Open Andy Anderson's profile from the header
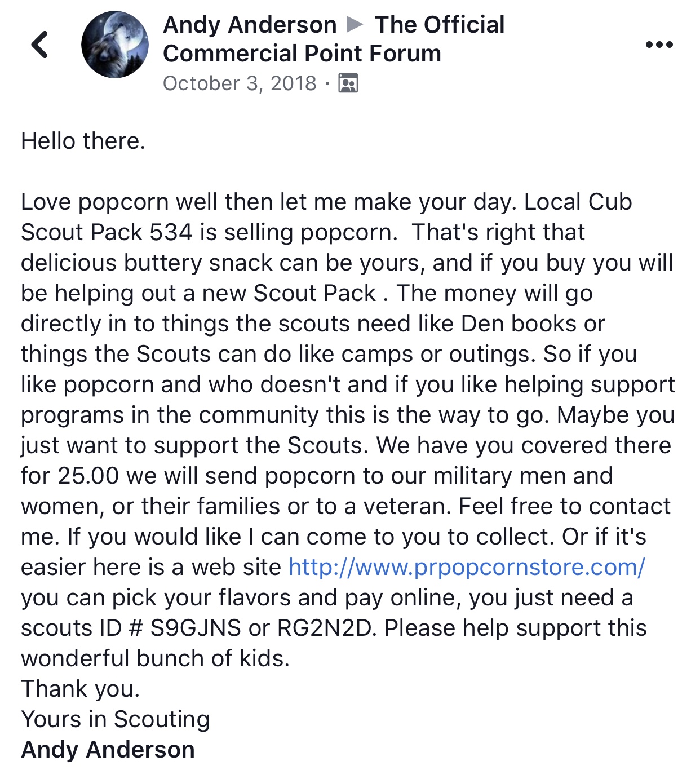This screenshot has width=700, height=779. click(250, 25)
